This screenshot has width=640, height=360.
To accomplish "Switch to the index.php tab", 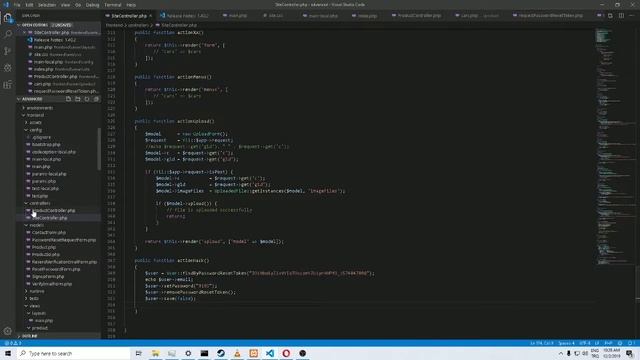I will [365, 16].
